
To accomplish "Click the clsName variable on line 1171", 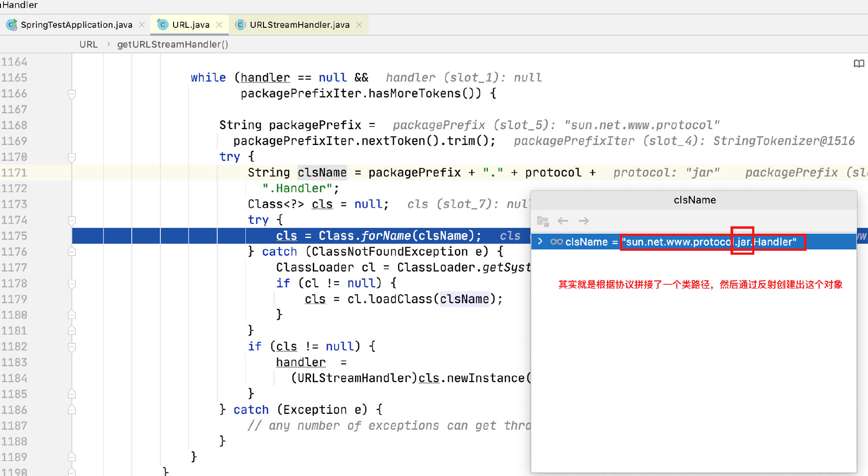I will click(x=322, y=173).
